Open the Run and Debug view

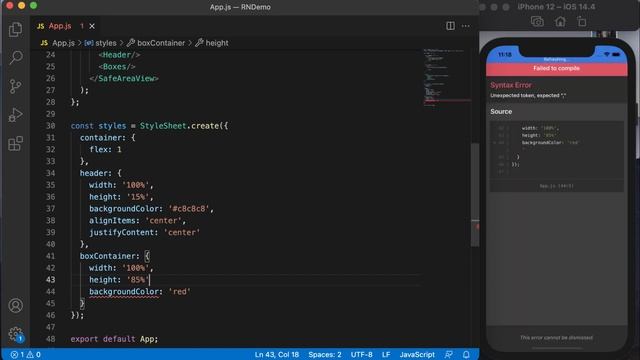click(16, 115)
